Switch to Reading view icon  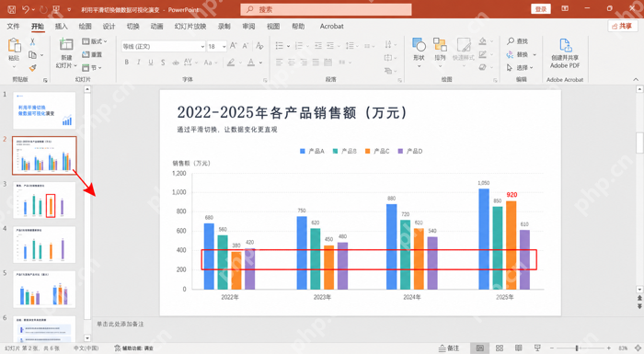click(518, 348)
